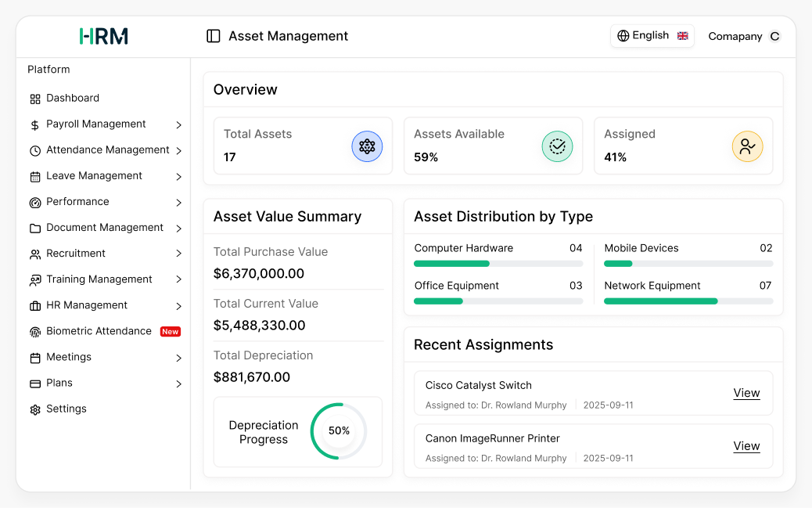The height and width of the screenshot is (508, 812).
Task: Expand Leave Management chevron
Action: pos(178,177)
